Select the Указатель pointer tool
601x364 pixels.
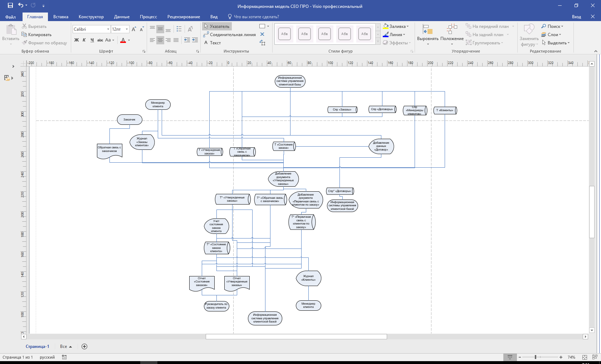click(217, 26)
